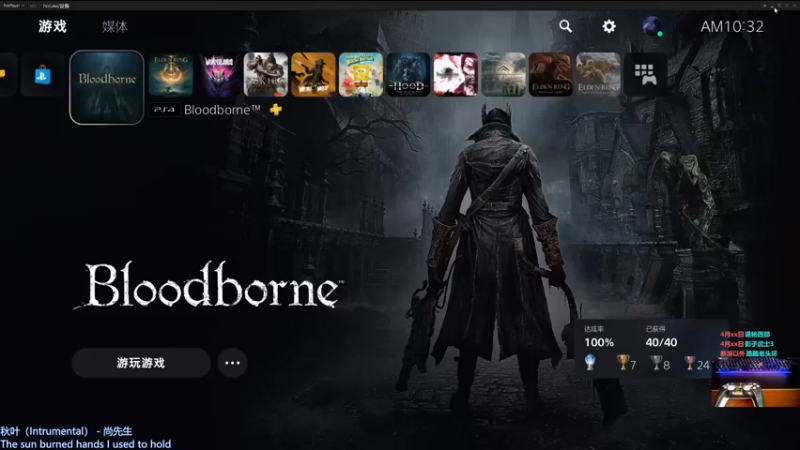Click the 'The sun burned hands' subtitle line

86,444
